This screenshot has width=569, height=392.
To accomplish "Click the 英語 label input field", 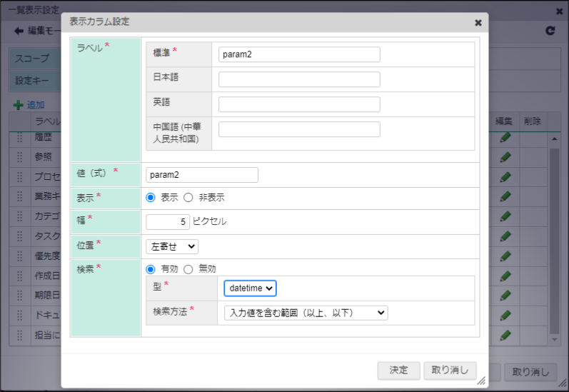I will (x=299, y=104).
